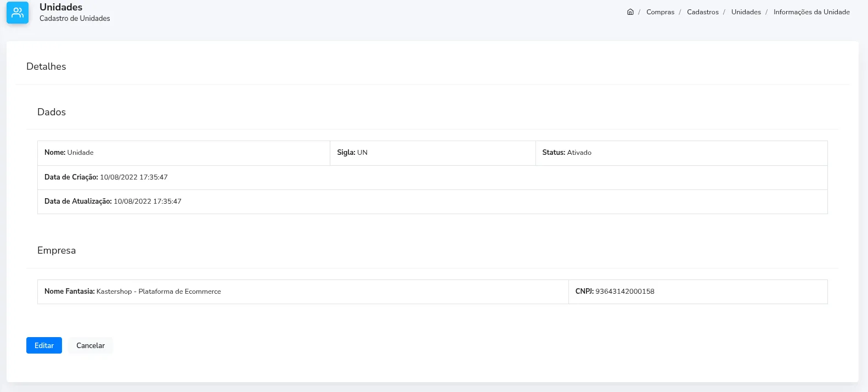
Task: Click the Editar button
Action: tap(44, 345)
